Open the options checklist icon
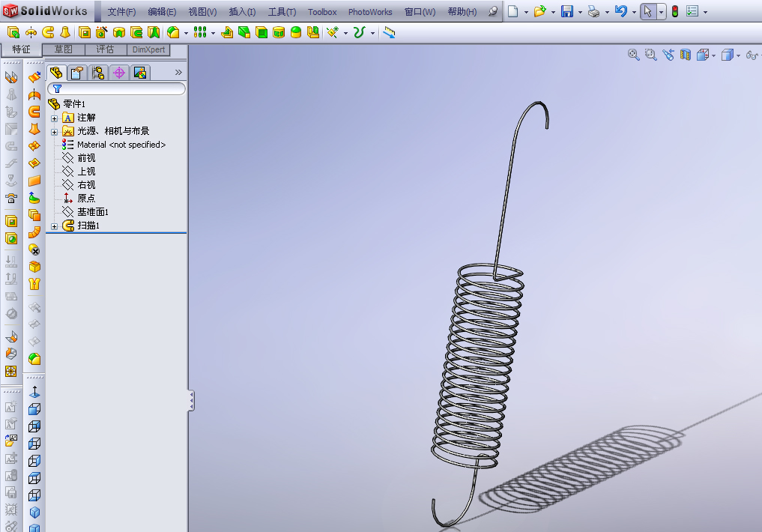 coord(692,11)
